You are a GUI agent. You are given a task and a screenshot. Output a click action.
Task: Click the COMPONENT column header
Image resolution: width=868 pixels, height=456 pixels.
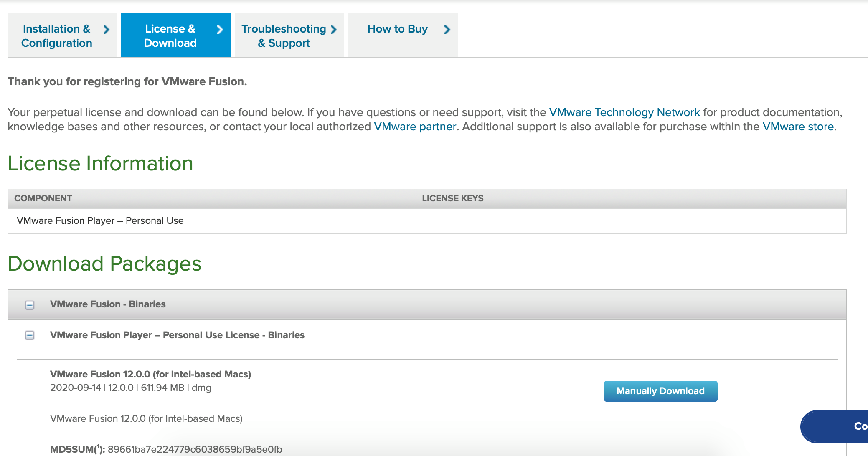pyautogui.click(x=43, y=198)
